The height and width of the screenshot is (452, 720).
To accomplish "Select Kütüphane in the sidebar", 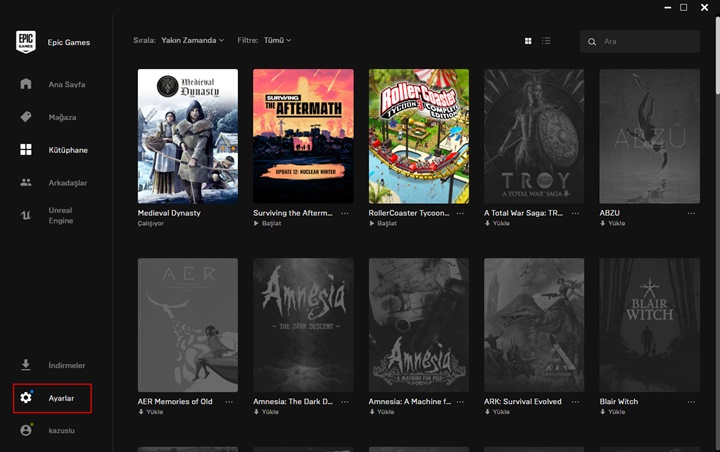I will tap(67, 150).
